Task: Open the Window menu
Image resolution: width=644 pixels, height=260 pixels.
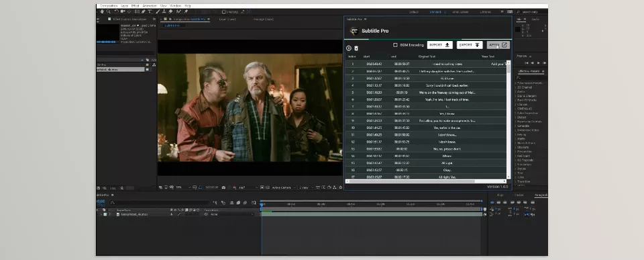Action: (175, 6)
